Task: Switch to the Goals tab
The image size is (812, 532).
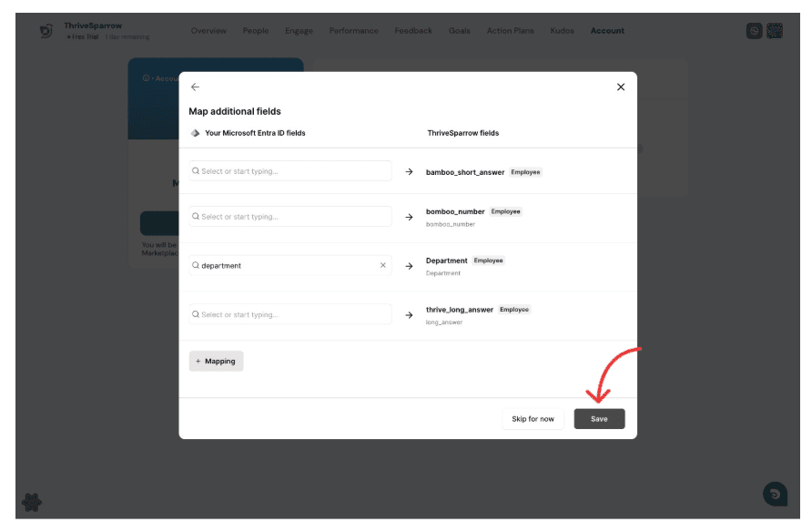Action: (460, 31)
